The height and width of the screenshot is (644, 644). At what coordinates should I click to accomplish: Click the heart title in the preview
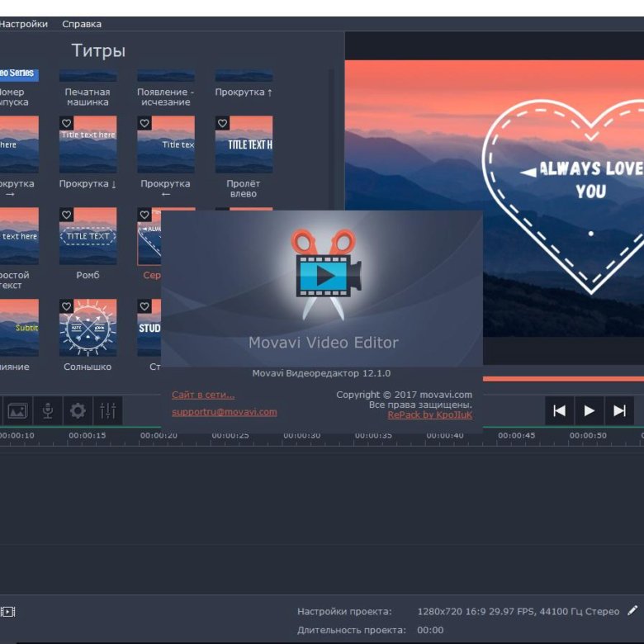coord(563,197)
